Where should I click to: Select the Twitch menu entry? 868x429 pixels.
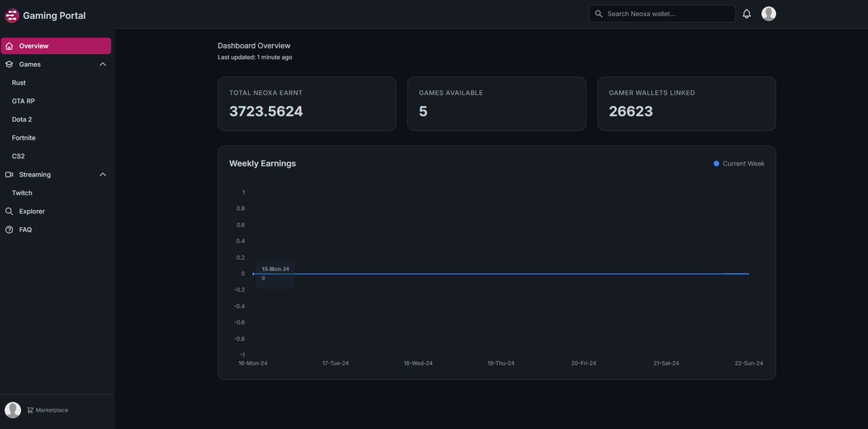(x=22, y=191)
